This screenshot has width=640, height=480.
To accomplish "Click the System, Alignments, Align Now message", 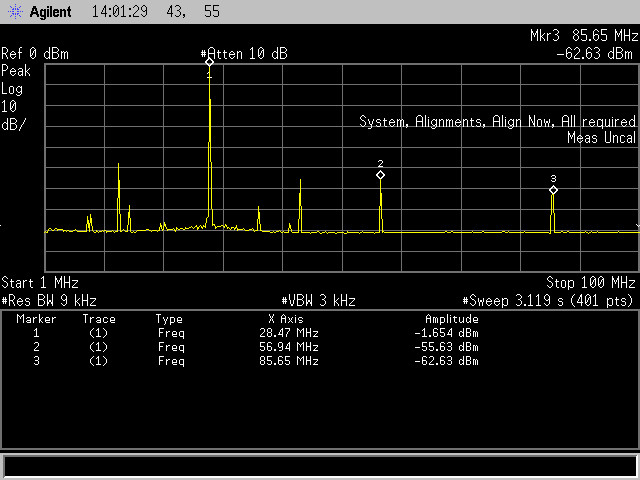I will click(x=498, y=122).
